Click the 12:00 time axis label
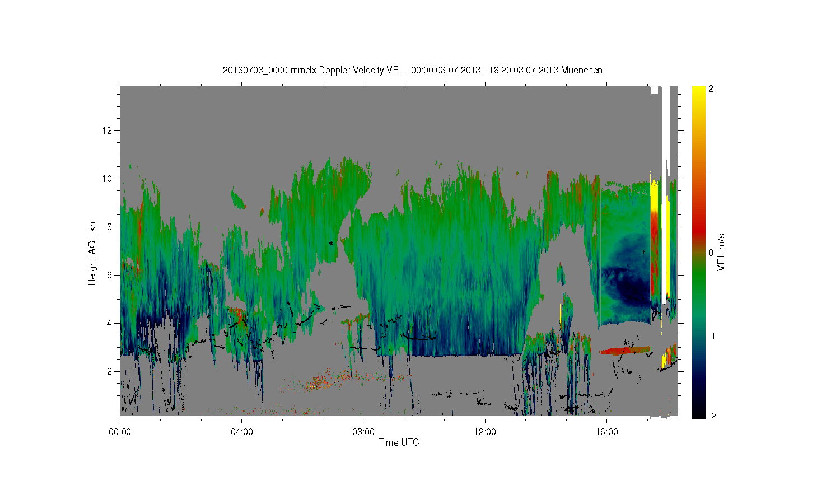 point(485,432)
